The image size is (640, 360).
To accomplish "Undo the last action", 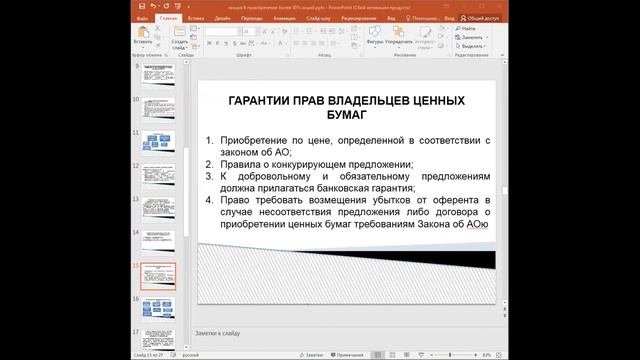I will (153, 6).
